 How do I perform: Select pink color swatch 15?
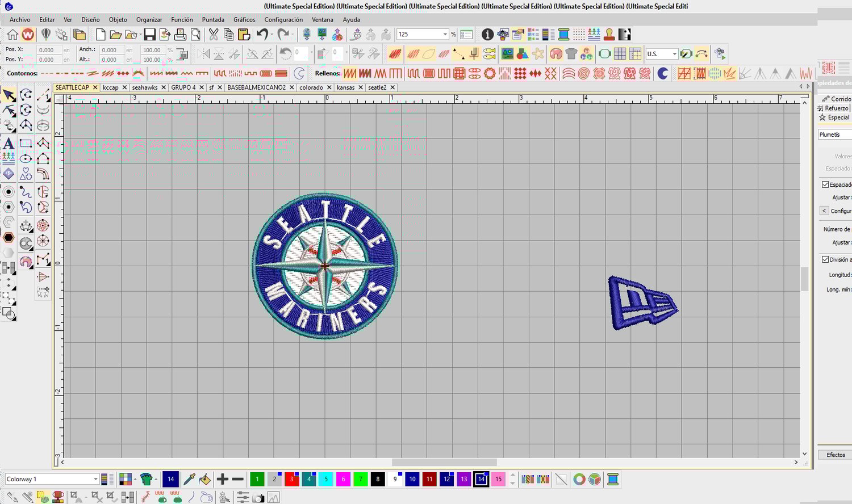[x=498, y=479]
